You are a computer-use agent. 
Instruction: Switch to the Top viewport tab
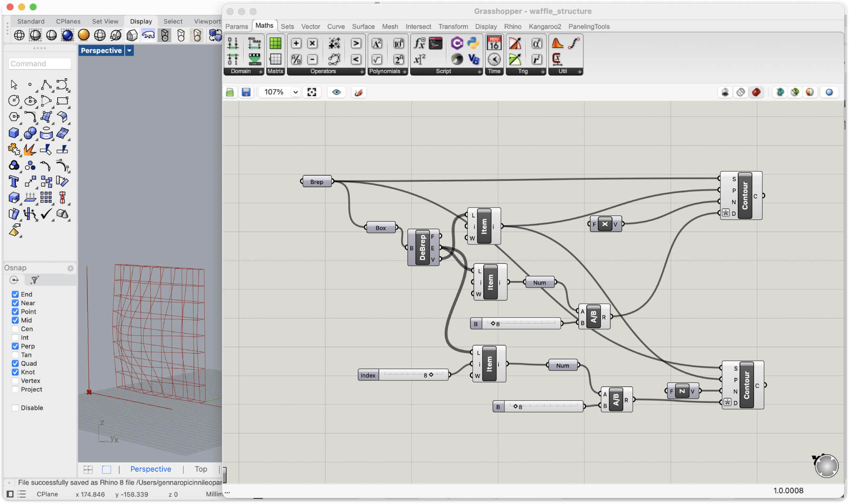point(201,469)
